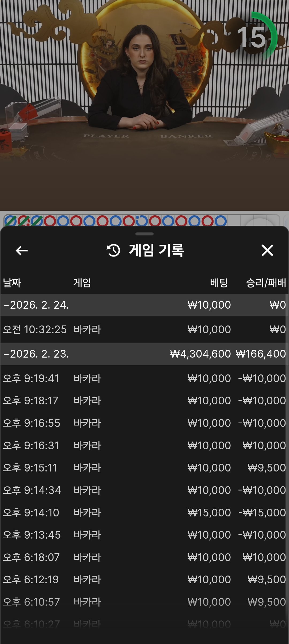Click first blue slashed circle in roadmap

point(10,221)
